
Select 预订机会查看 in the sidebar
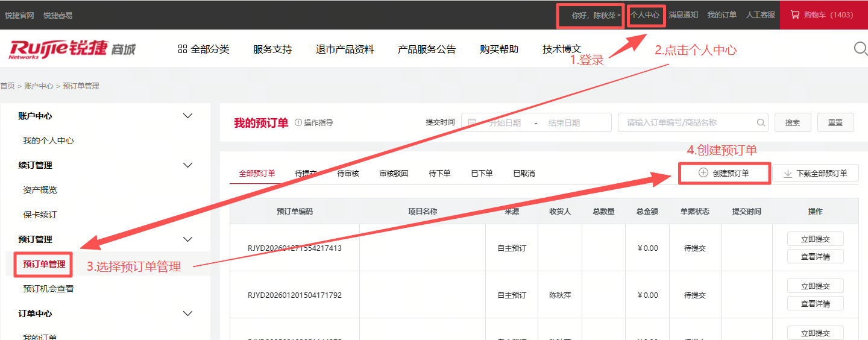pyautogui.click(x=48, y=289)
